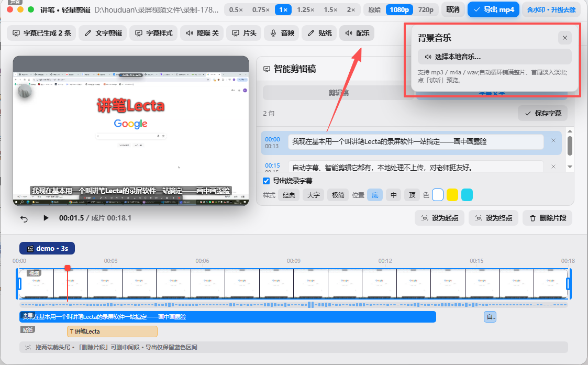Toggle 降噪 noise reduction
Screen dimensions: 588x365
click(x=202, y=33)
